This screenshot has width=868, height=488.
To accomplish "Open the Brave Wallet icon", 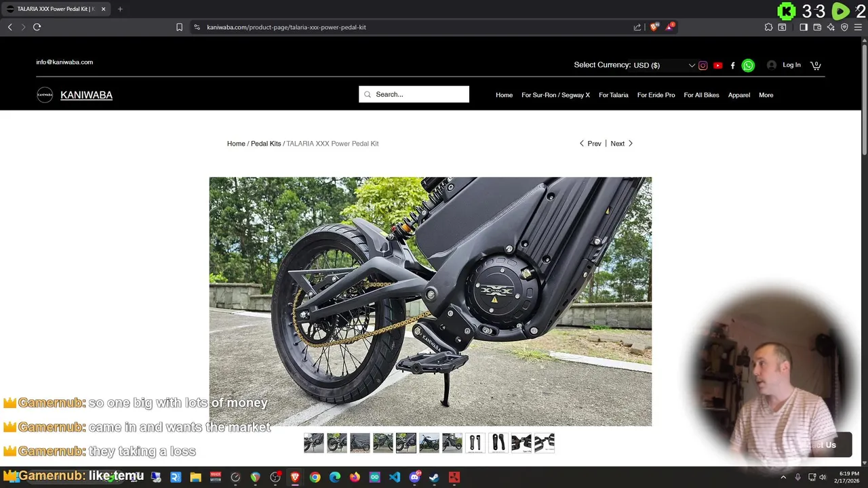I will pos(817,27).
